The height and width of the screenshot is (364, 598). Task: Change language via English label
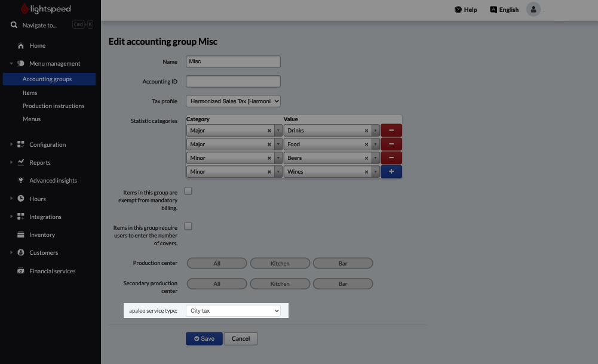click(x=509, y=10)
